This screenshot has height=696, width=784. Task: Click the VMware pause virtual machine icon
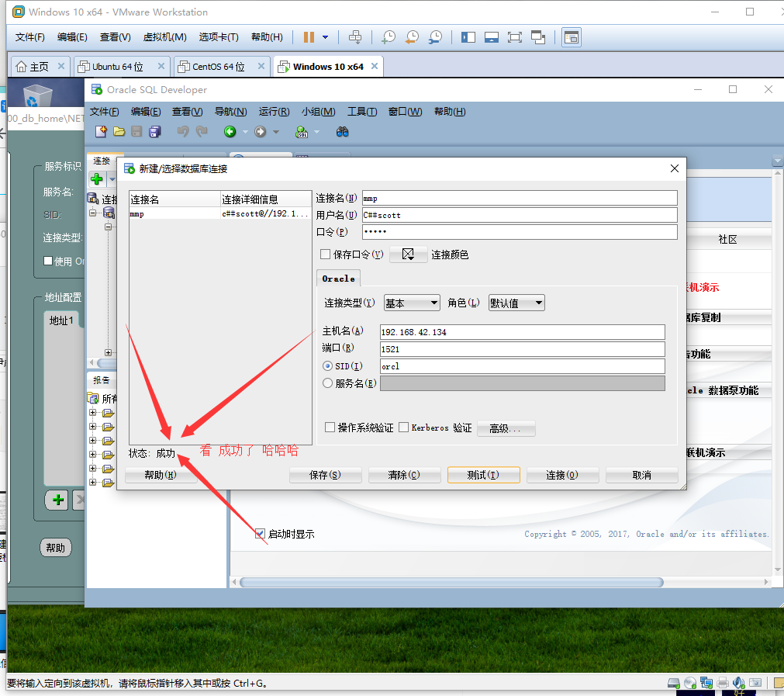coord(309,37)
